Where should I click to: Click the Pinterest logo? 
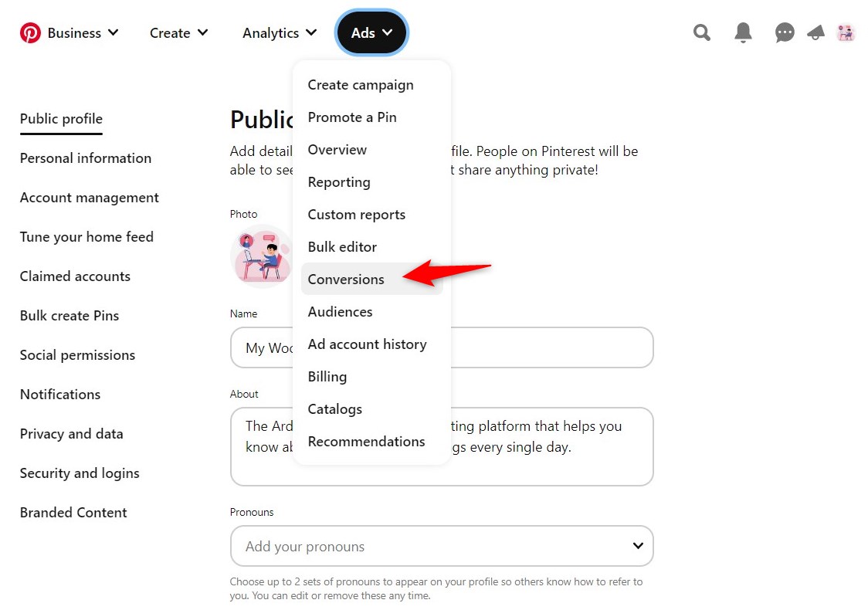[30, 32]
